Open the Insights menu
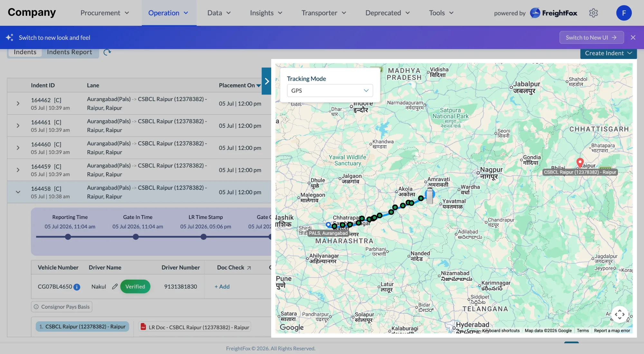The height and width of the screenshot is (354, 644). (x=266, y=13)
